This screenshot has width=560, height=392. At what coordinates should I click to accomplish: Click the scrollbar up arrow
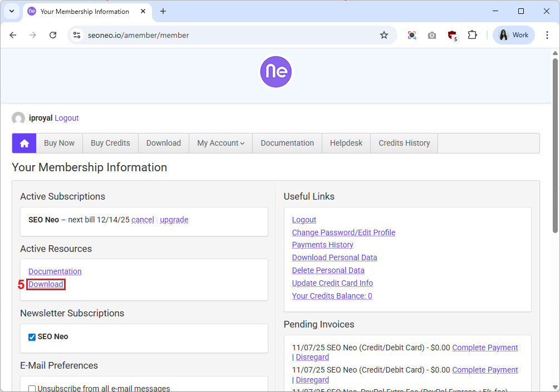555,53
